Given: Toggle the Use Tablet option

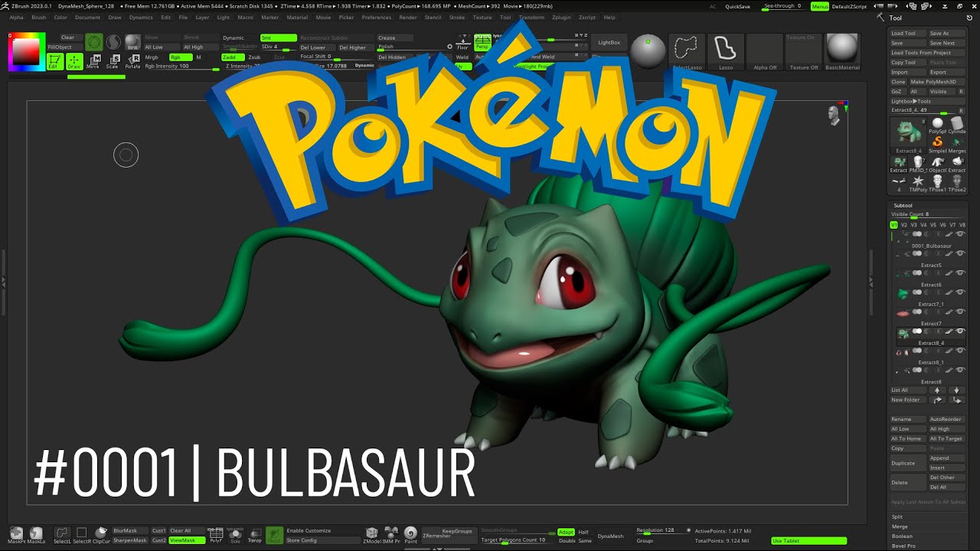Looking at the screenshot, I should (x=809, y=541).
